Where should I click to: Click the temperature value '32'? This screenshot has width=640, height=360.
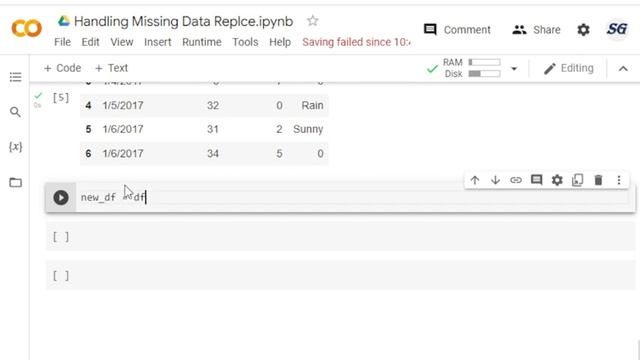(x=213, y=105)
